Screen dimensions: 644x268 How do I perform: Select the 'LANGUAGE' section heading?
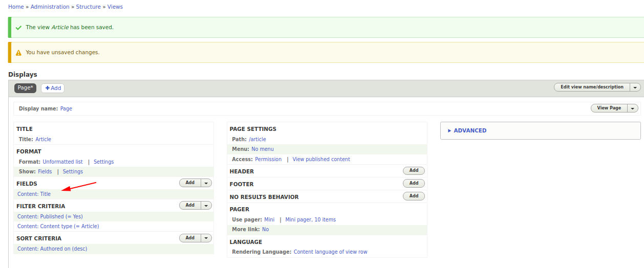[246, 242]
